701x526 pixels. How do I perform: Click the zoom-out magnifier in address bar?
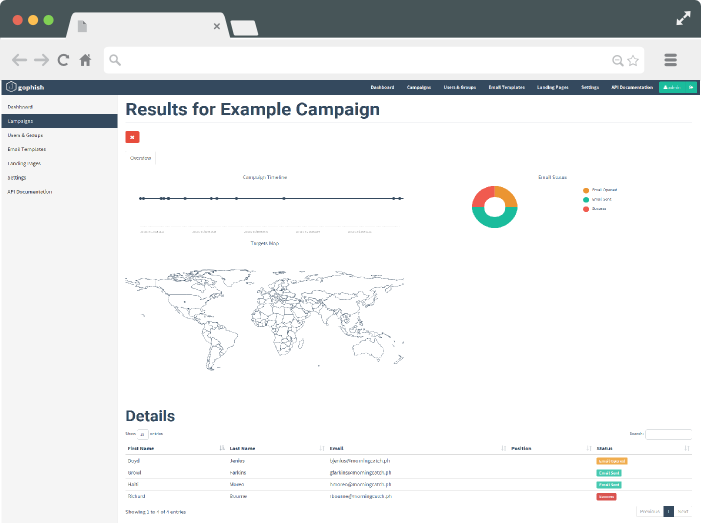(617, 60)
